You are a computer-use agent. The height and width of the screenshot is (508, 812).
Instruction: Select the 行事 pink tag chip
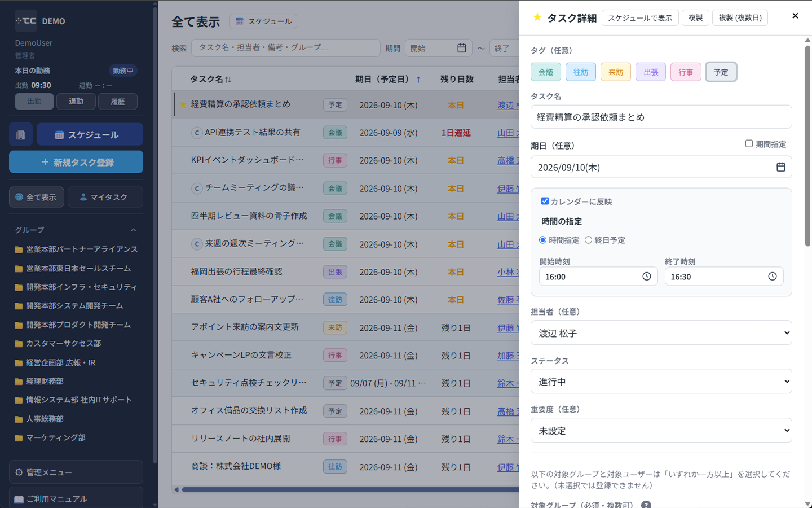pos(686,72)
